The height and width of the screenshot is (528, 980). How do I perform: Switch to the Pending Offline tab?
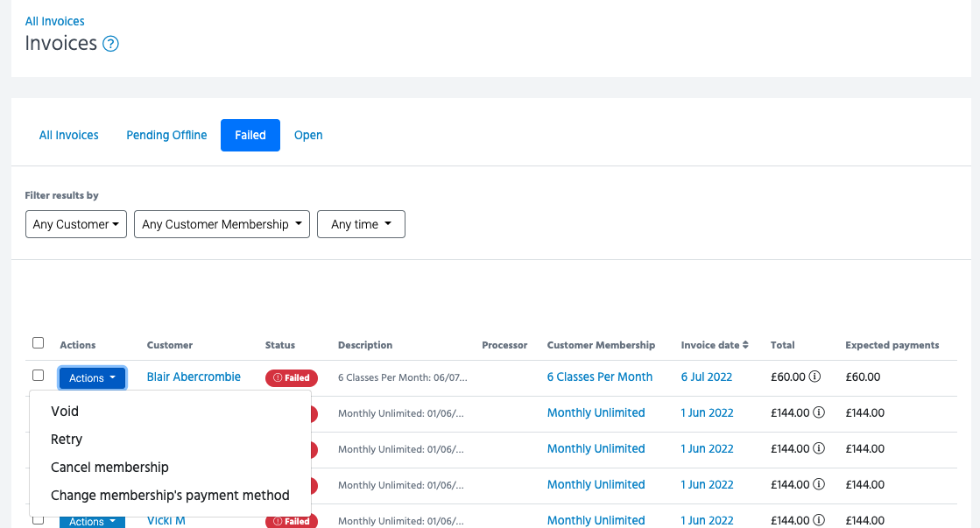(166, 136)
